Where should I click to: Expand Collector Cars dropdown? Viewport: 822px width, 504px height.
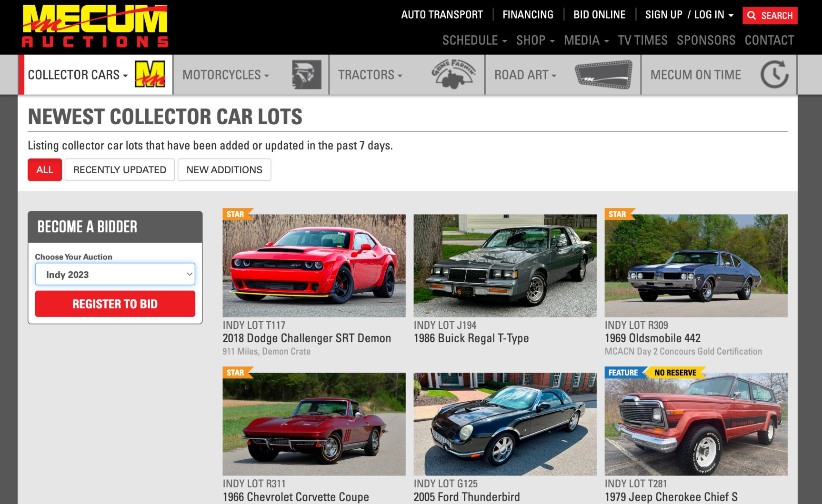coord(78,75)
